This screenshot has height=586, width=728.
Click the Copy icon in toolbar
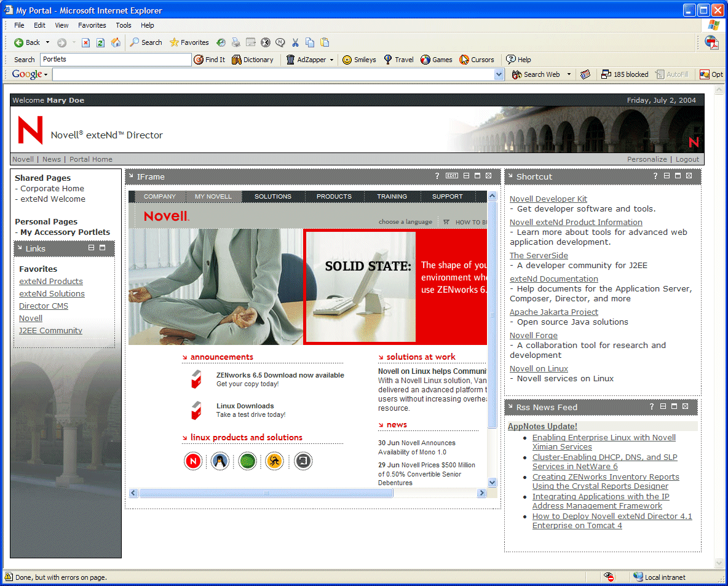pyautogui.click(x=310, y=42)
